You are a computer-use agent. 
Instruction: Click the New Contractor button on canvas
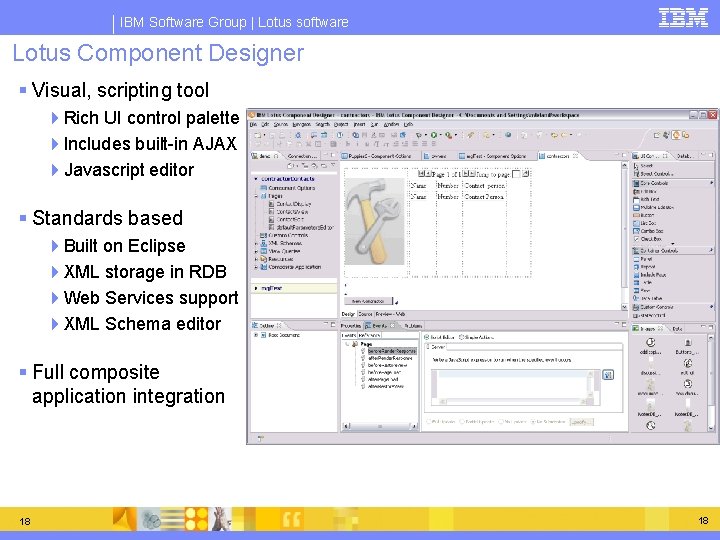coord(368,301)
